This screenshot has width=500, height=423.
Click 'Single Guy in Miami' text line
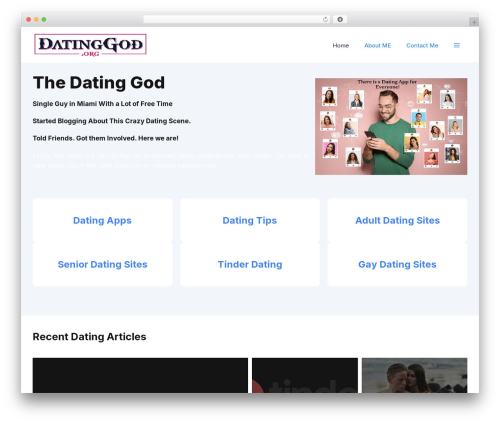coord(102,104)
